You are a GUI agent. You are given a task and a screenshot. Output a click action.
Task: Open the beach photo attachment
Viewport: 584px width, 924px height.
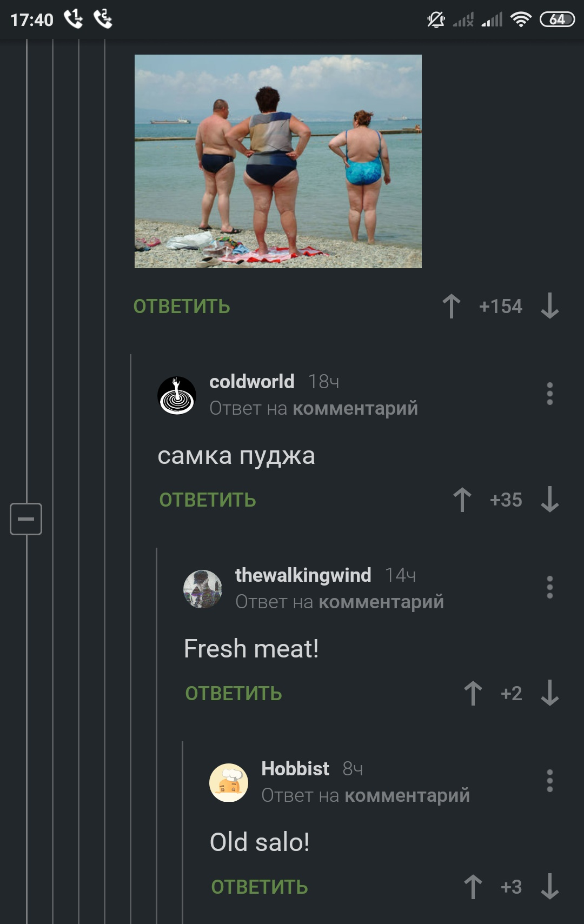click(x=278, y=161)
